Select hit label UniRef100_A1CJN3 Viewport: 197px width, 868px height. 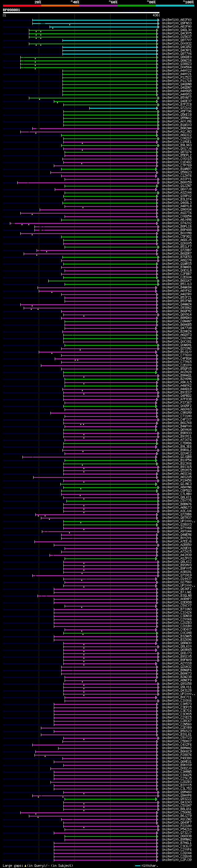pos(177,132)
